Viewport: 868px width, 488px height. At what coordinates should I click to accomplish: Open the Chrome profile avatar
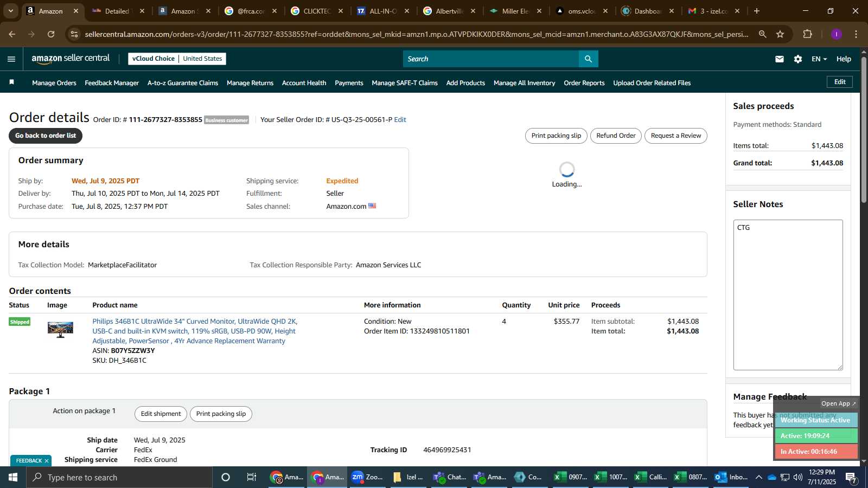click(x=837, y=34)
